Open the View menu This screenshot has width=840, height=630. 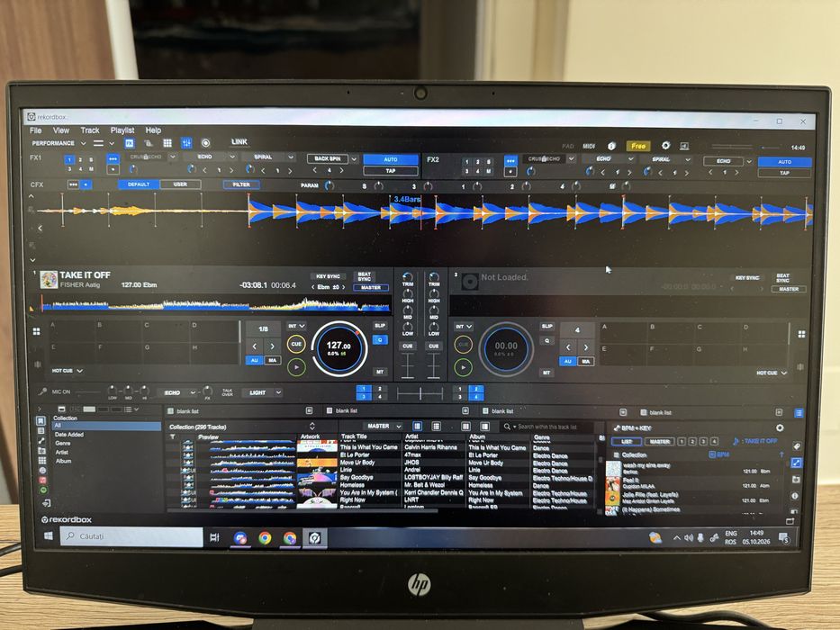click(60, 130)
